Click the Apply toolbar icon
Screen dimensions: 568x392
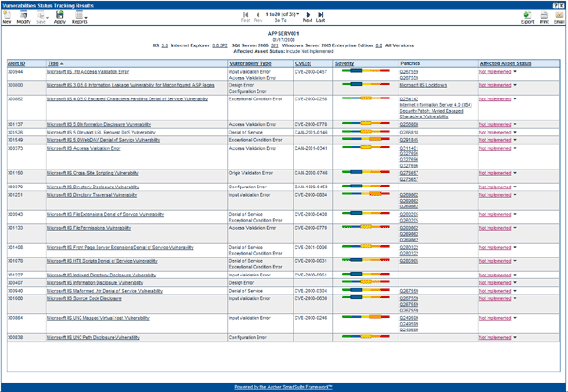(x=60, y=16)
